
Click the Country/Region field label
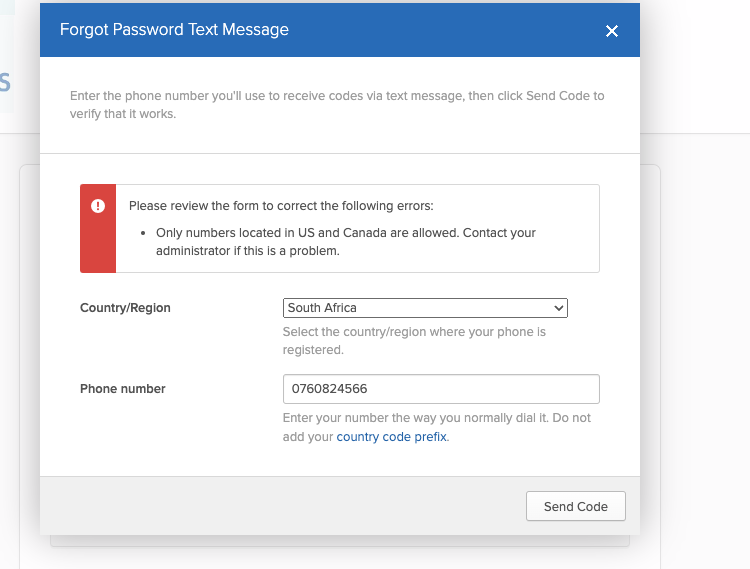(125, 308)
